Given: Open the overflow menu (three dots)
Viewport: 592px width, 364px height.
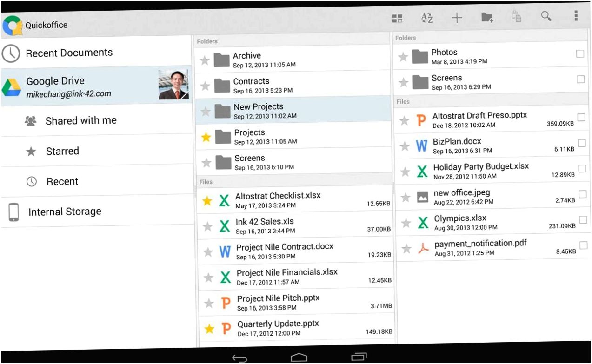Looking at the screenshot, I should click(576, 16).
